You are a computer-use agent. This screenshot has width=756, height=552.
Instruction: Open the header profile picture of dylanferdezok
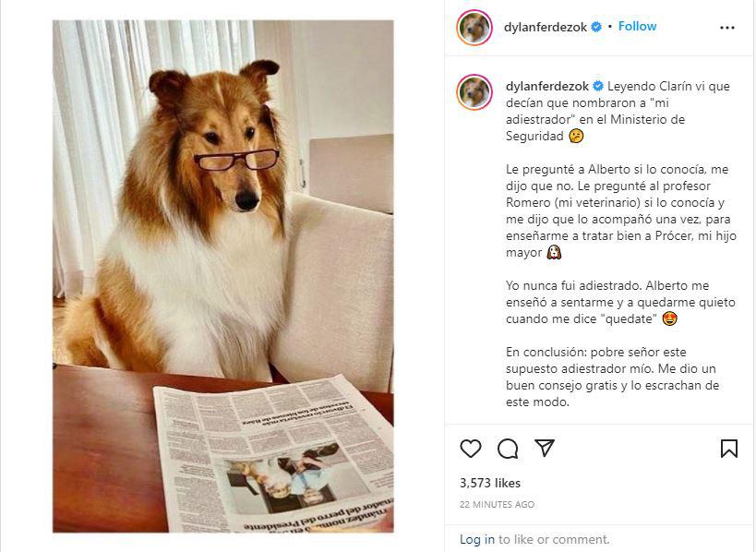click(x=474, y=27)
